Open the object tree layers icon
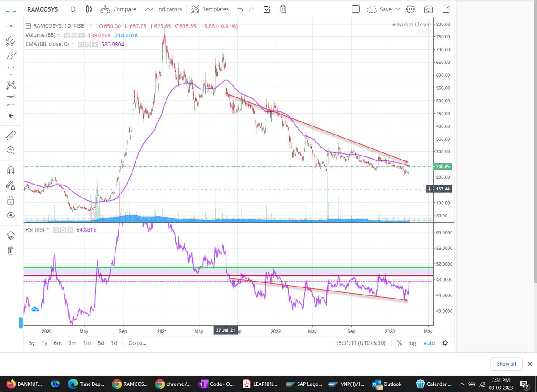 tap(11, 236)
